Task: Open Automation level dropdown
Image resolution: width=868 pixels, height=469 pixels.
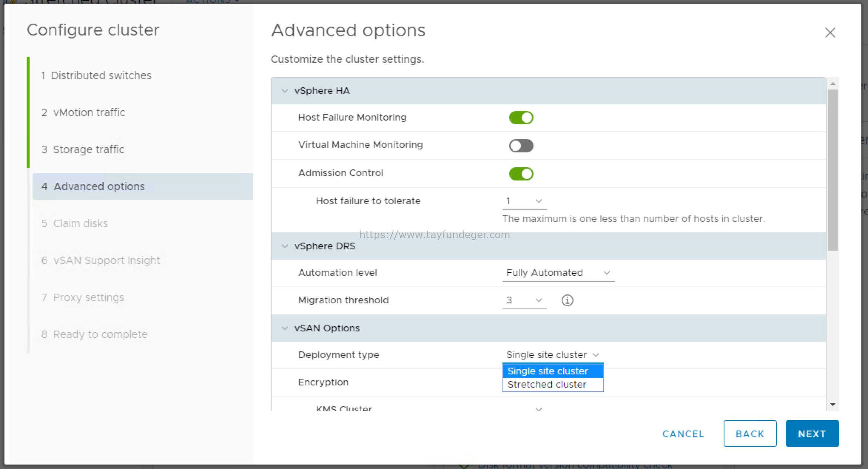Action: [x=558, y=273]
